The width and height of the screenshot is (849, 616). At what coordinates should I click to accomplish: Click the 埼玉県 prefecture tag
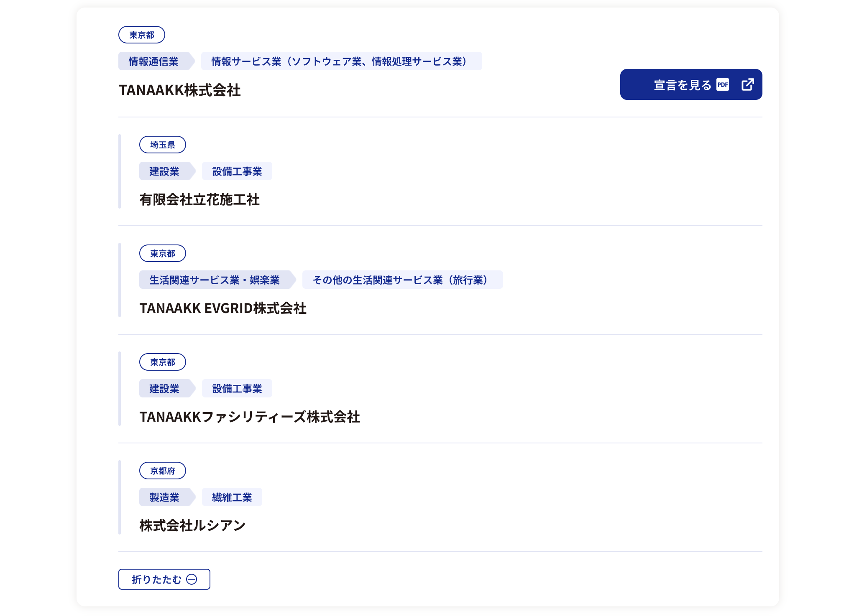point(163,145)
